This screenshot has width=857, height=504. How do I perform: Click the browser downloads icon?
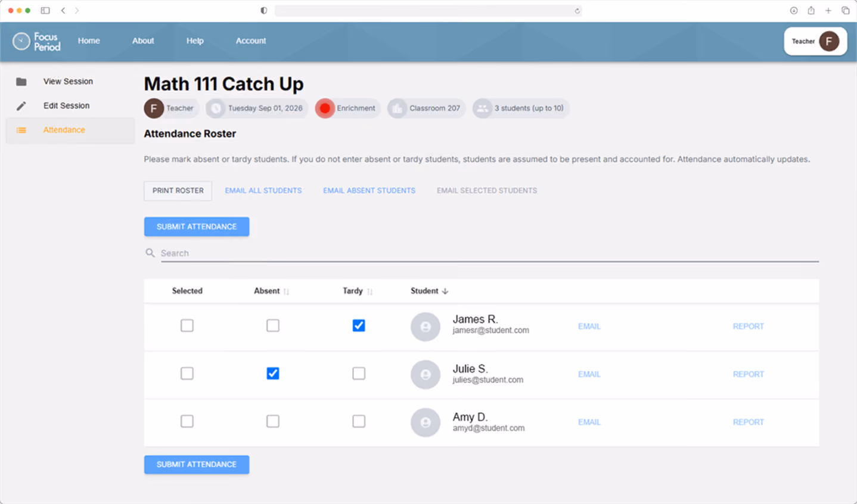pos(794,11)
